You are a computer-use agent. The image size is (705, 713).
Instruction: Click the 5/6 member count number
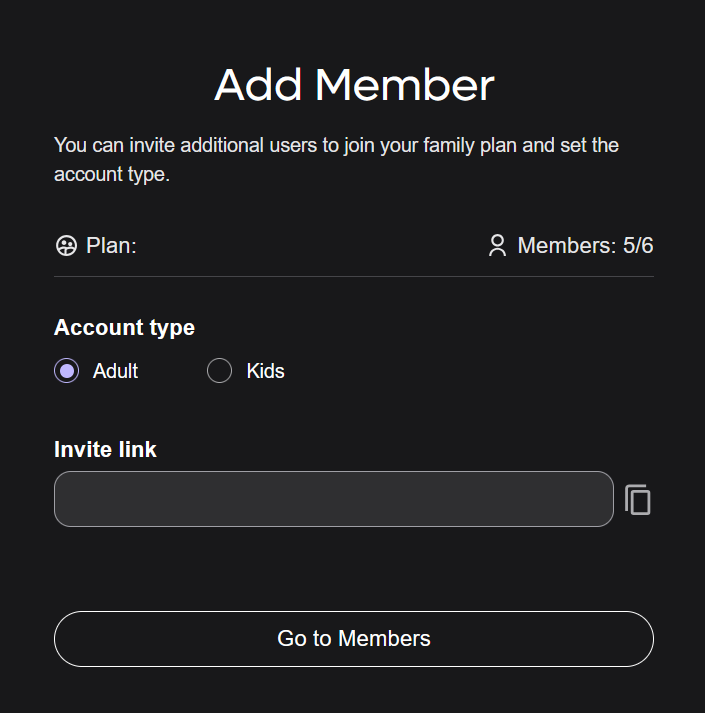coord(638,245)
